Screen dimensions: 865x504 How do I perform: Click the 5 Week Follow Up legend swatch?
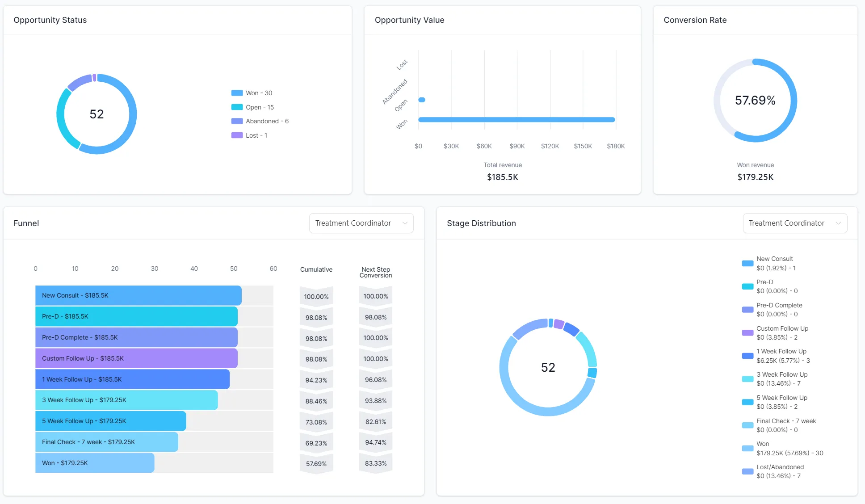click(x=747, y=402)
